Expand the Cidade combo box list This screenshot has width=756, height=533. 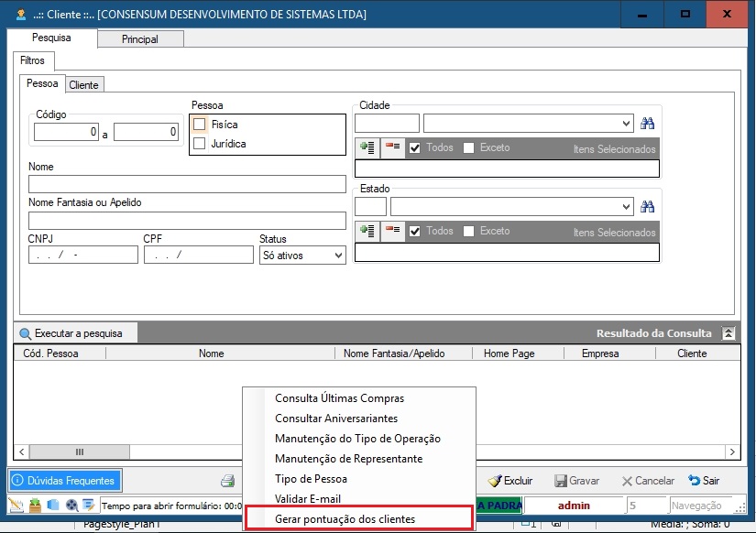pyautogui.click(x=626, y=124)
